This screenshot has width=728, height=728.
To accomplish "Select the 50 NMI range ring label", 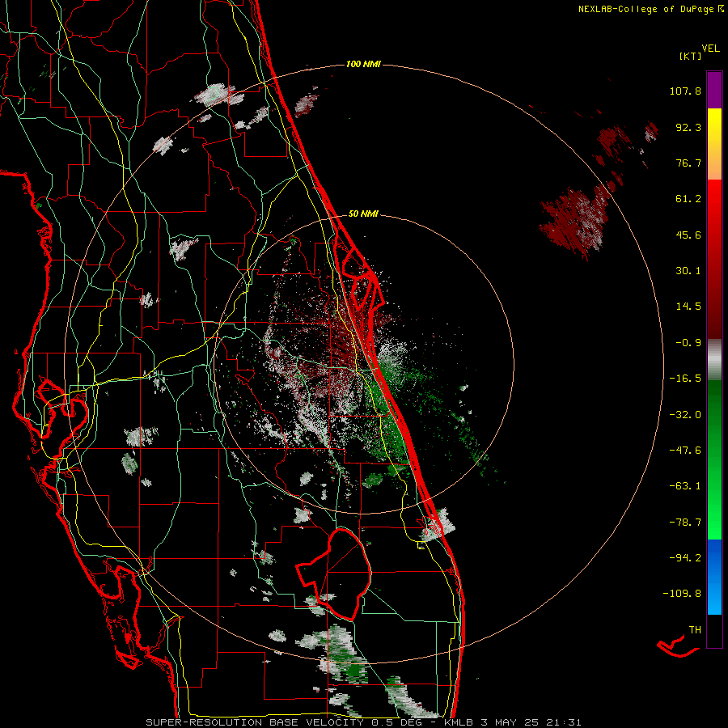I will pos(363,214).
